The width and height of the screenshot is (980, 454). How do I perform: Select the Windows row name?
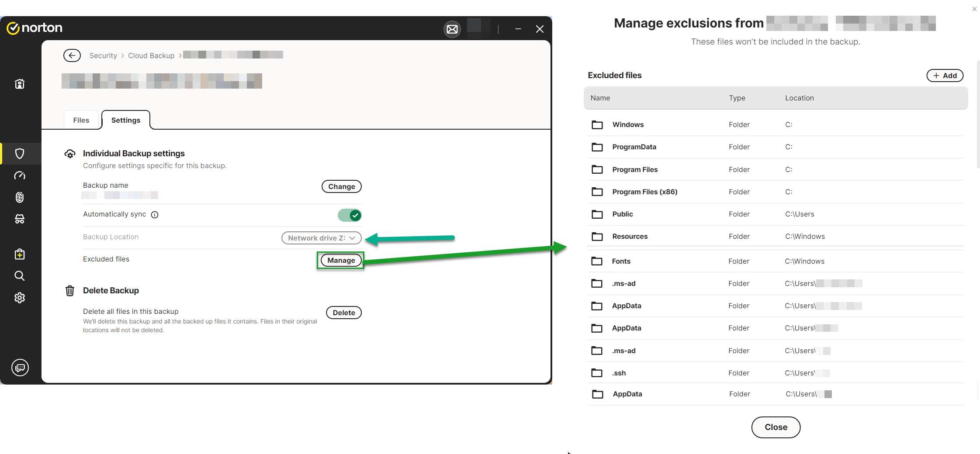tap(628, 124)
